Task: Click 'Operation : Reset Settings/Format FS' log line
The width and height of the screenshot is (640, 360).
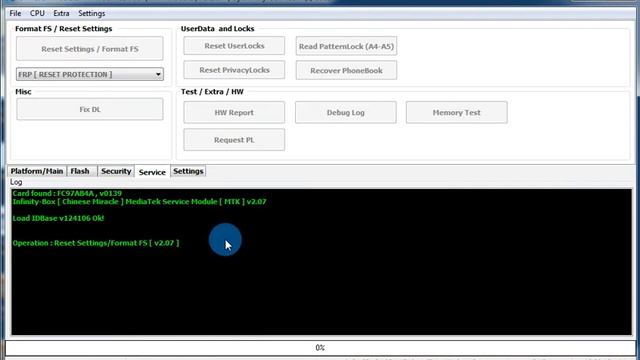Action: coord(96,243)
